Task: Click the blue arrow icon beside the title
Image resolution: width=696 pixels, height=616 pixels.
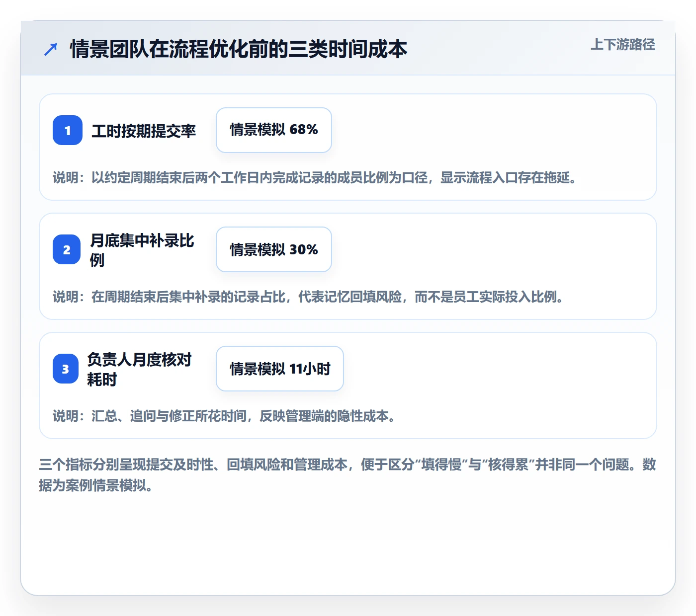Action: tap(51, 49)
